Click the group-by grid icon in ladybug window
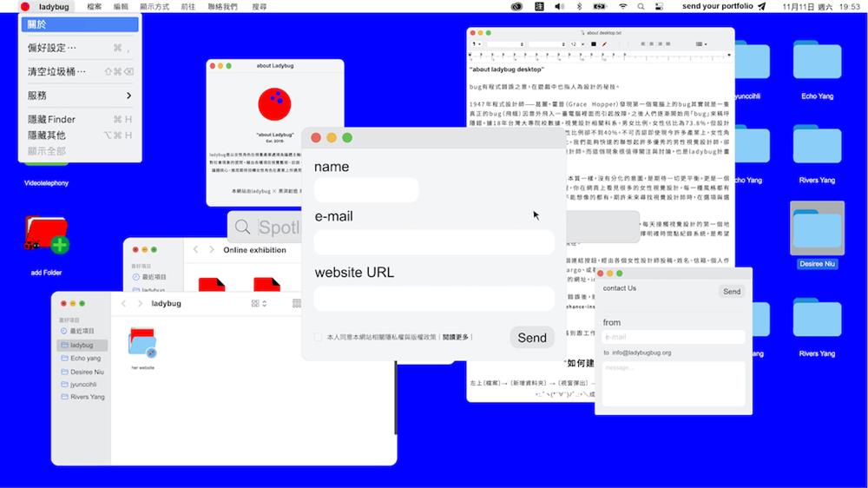868x488 pixels. [297, 304]
